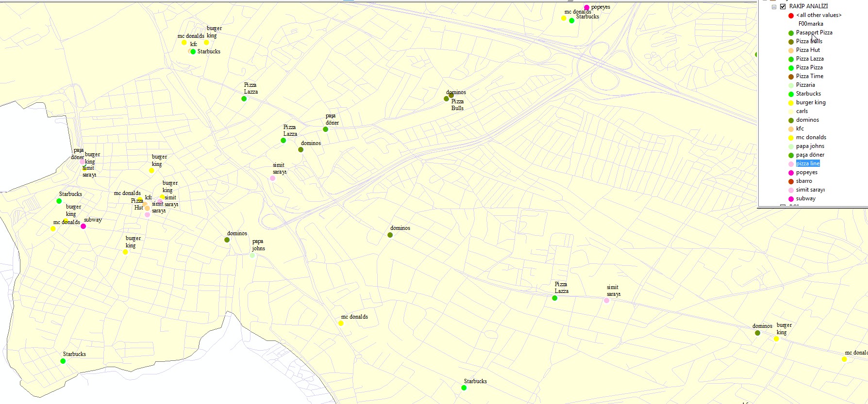Click the subway label on the map
Viewport: 868px width, 404px height.
click(x=93, y=220)
